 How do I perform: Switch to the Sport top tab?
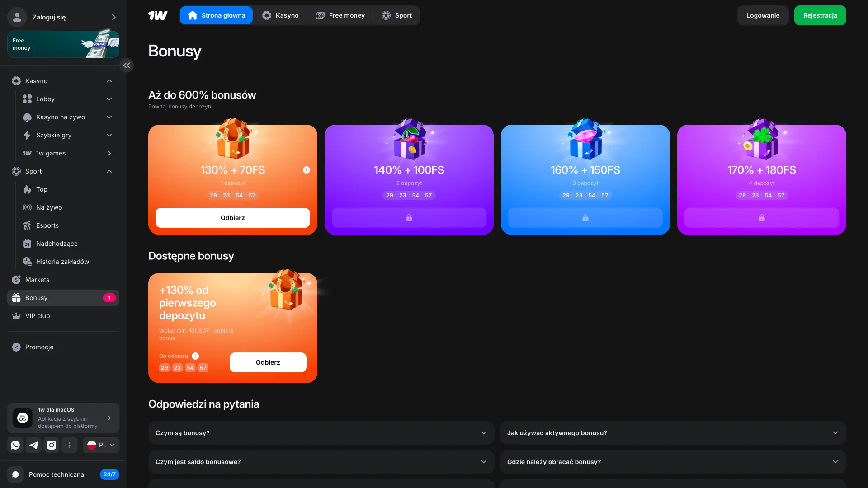[396, 15]
